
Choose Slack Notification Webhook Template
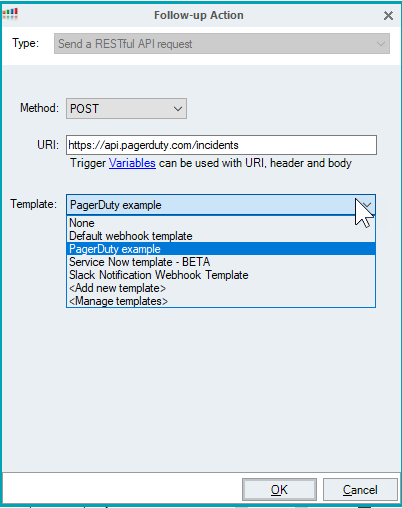click(159, 275)
